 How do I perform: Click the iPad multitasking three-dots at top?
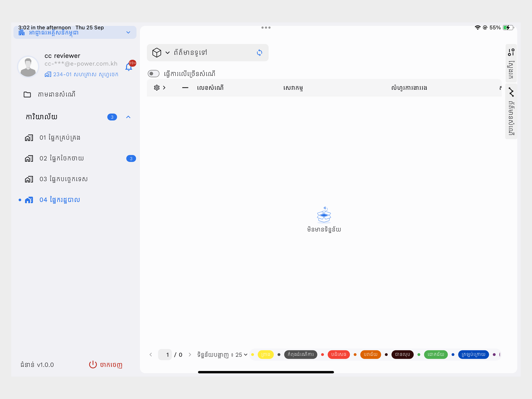(266, 28)
